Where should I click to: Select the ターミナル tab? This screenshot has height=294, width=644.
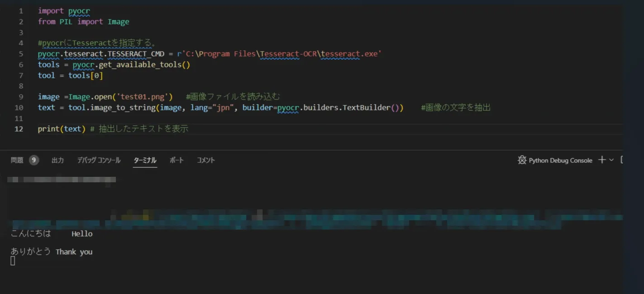(x=145, y=160)
